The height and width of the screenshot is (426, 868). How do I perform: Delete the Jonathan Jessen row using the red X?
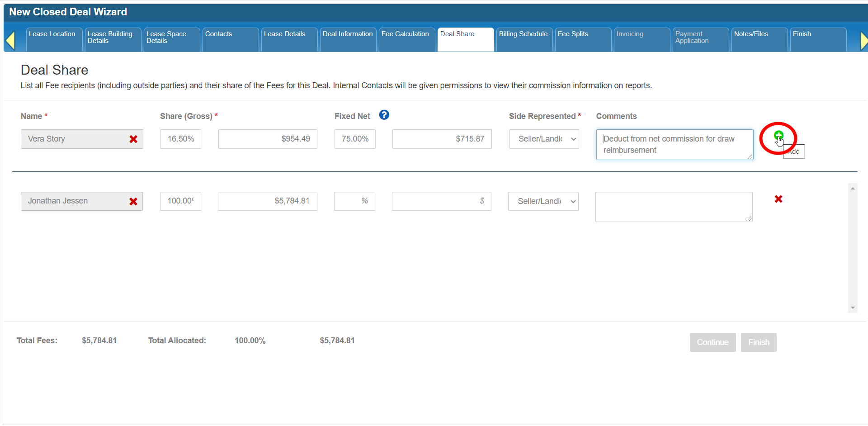[x=778, y=199]
